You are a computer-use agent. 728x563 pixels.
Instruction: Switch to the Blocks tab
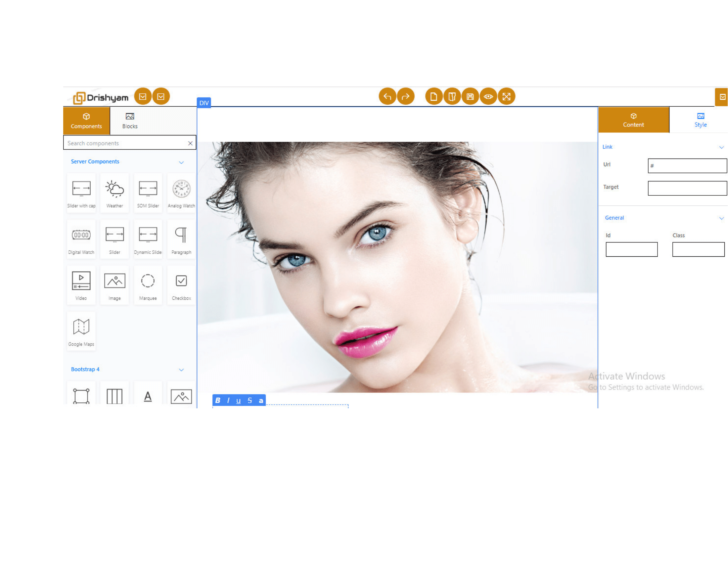pos(130,121)
